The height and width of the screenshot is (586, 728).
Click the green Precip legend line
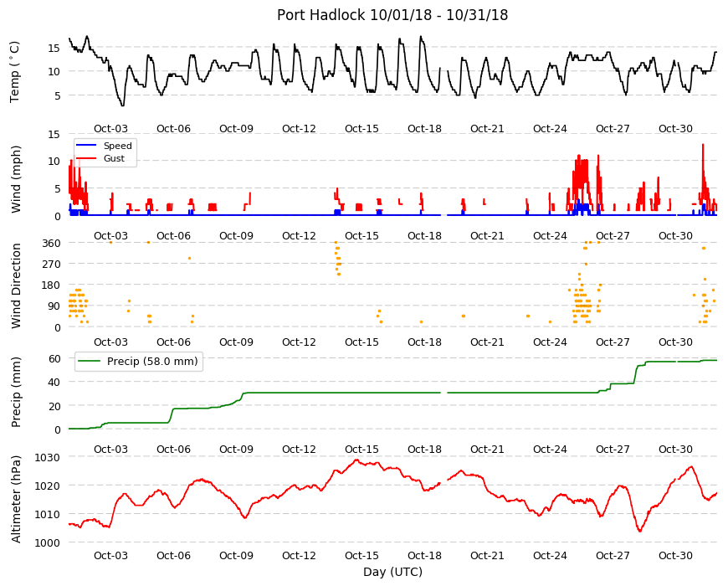pos(90,362)
